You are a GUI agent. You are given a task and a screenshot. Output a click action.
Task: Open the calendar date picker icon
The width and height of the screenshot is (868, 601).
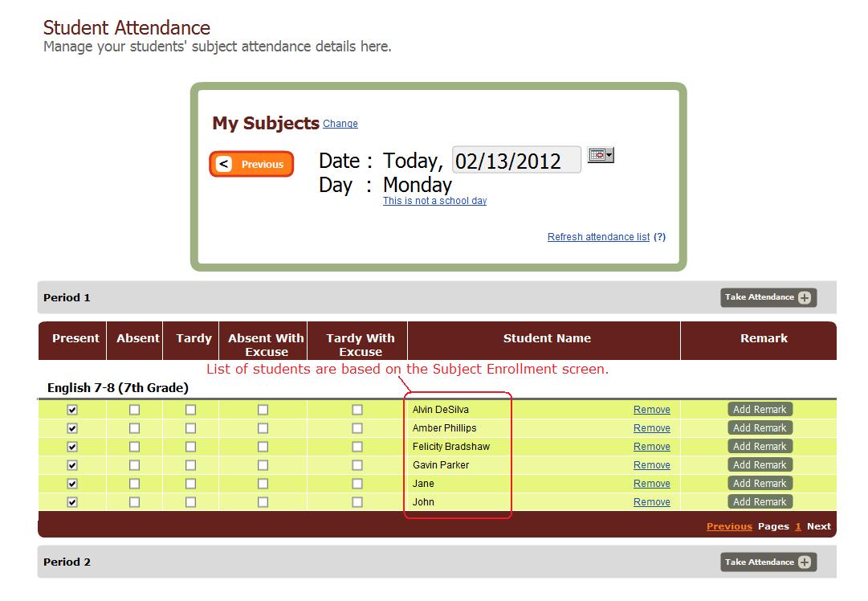(x=600, y=155)
